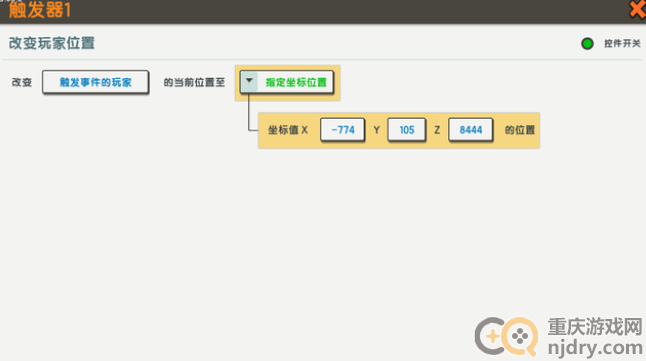Click the 的位置 label in yellow block

(520, 130)
